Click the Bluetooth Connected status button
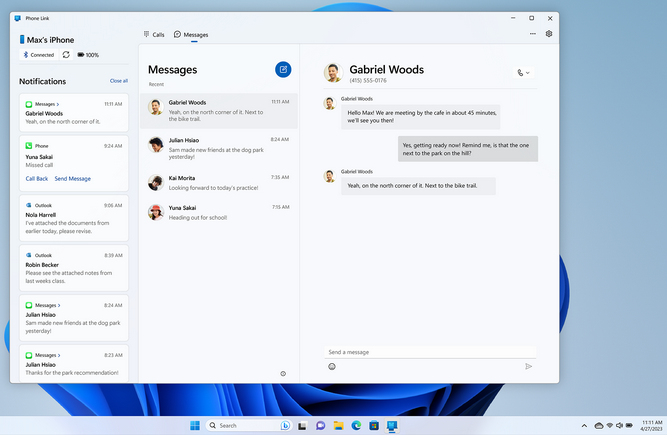Viewport: 667px width, 437px height. (39, 55)
